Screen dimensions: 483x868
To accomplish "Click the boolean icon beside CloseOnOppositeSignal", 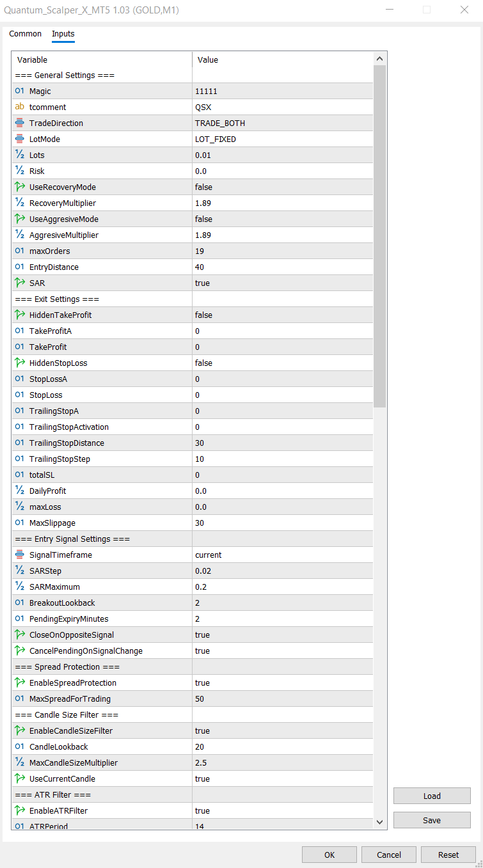I will pos(19,635).
